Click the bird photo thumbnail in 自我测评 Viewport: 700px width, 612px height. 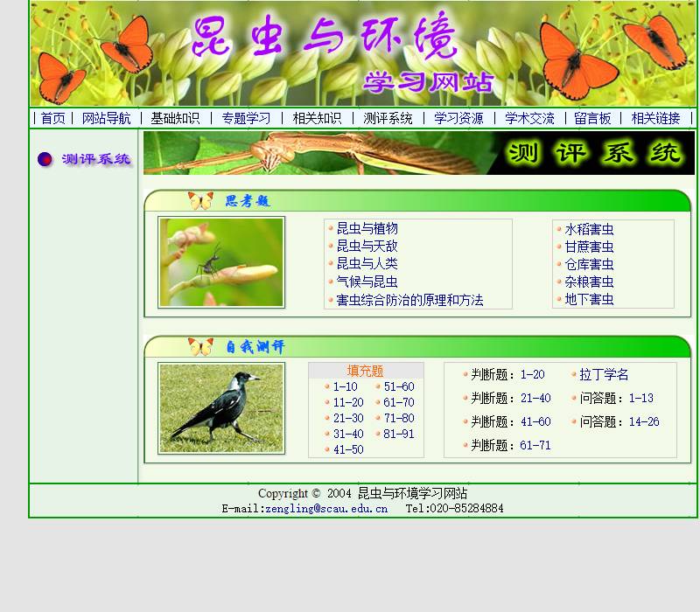tap(220, 407)
